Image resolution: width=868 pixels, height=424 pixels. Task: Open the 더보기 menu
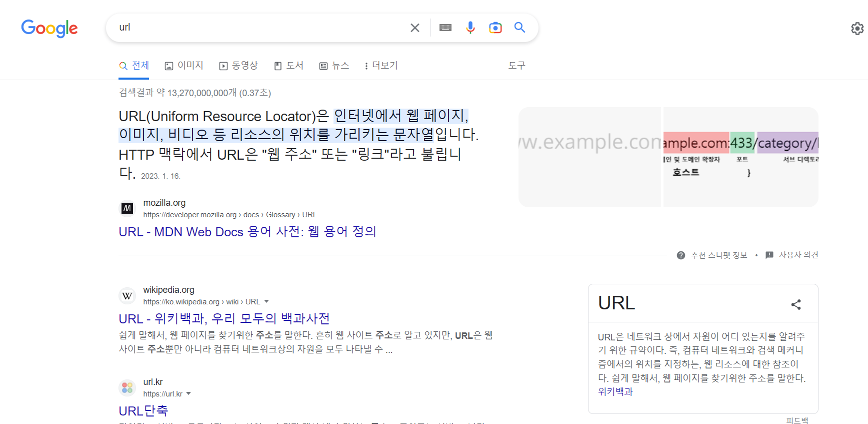381,66
